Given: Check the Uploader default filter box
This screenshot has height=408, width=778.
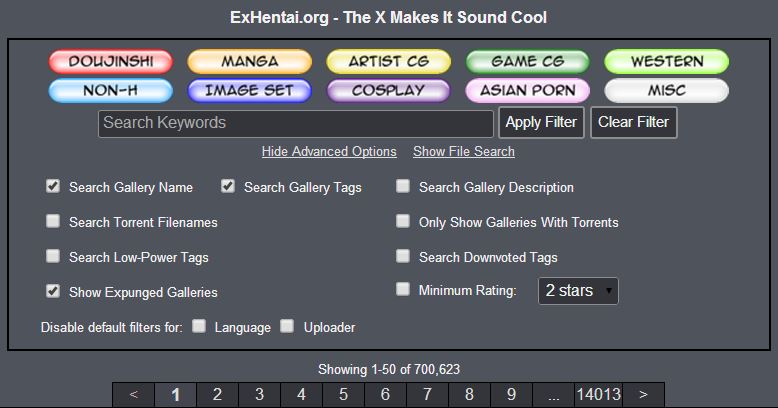Looking at the screenshot, I should 287,326.
